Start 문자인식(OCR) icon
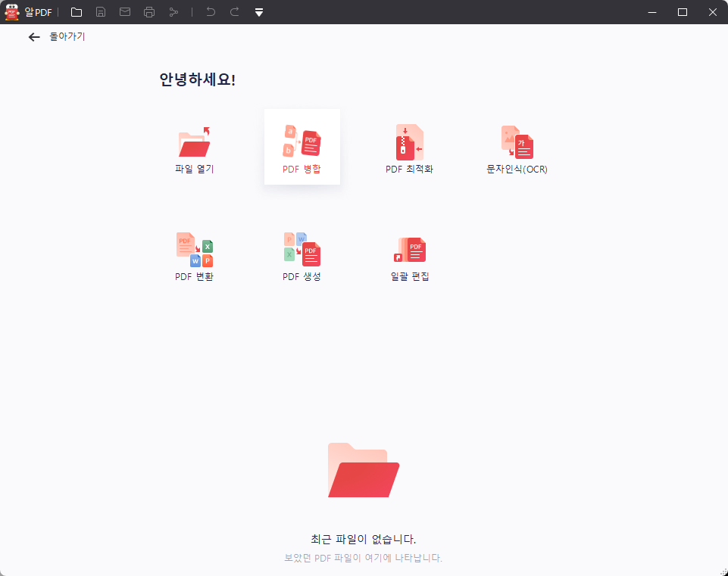The height and width of the screenshot is (576, 728). point(517,142)
